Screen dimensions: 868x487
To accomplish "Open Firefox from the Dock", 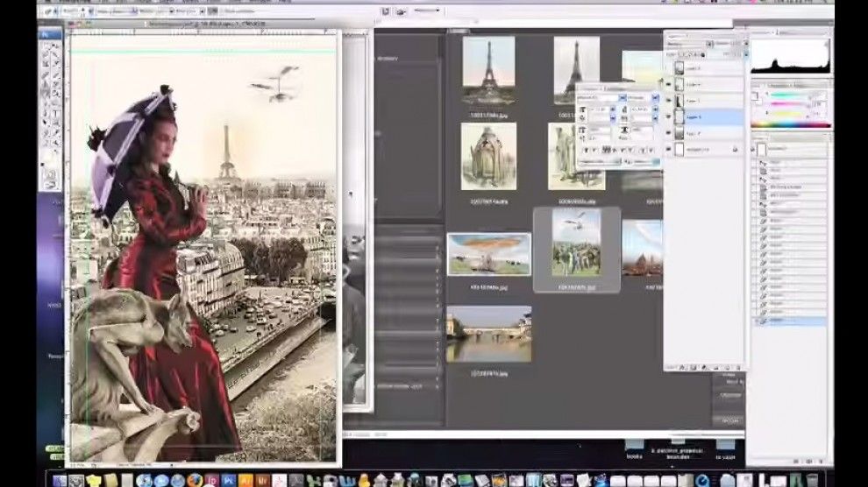I will 194,480.
